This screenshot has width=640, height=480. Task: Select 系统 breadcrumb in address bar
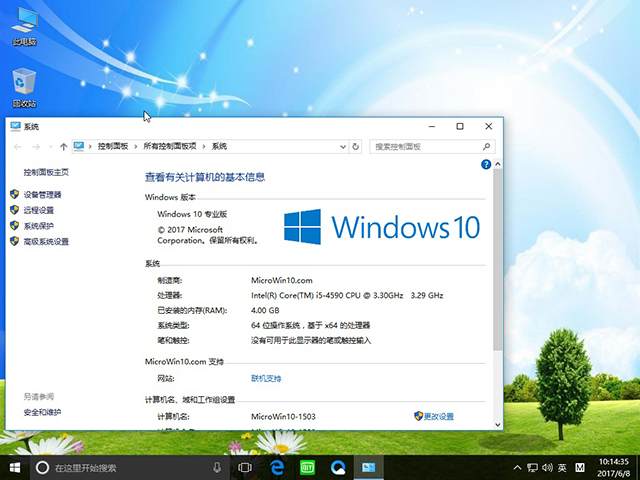tap(219, 146)
